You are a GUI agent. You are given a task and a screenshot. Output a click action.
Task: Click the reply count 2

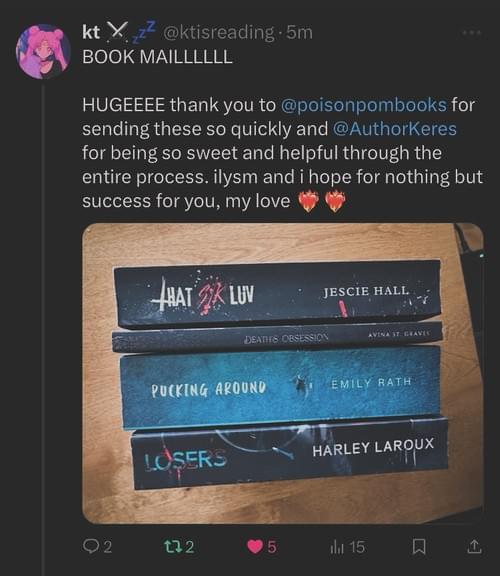[x=107, y=547]
